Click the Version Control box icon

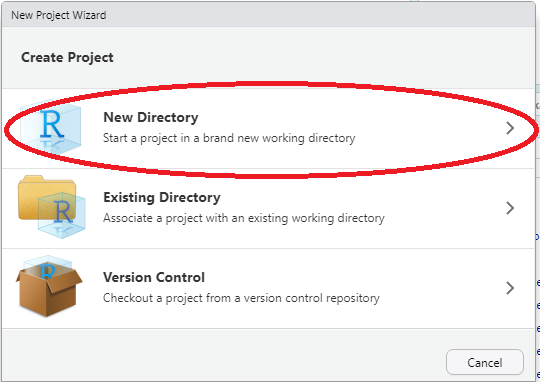(49, 286)
